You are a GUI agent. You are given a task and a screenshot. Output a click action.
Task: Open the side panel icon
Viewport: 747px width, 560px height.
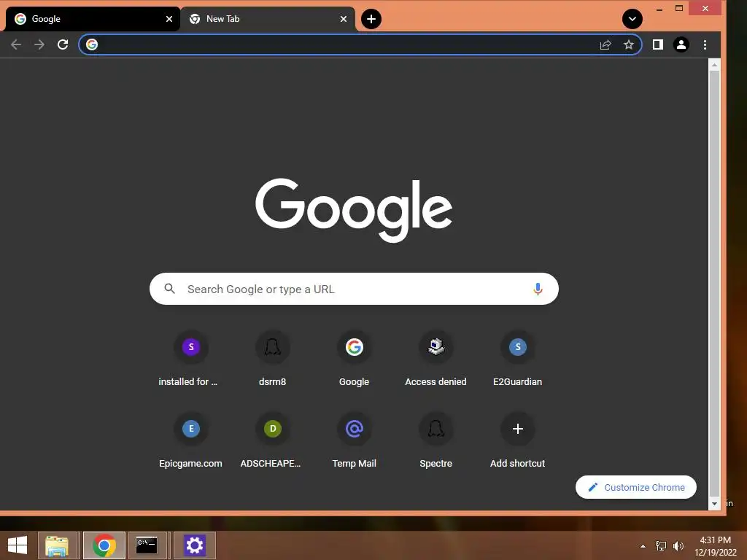tap(658, 44)
